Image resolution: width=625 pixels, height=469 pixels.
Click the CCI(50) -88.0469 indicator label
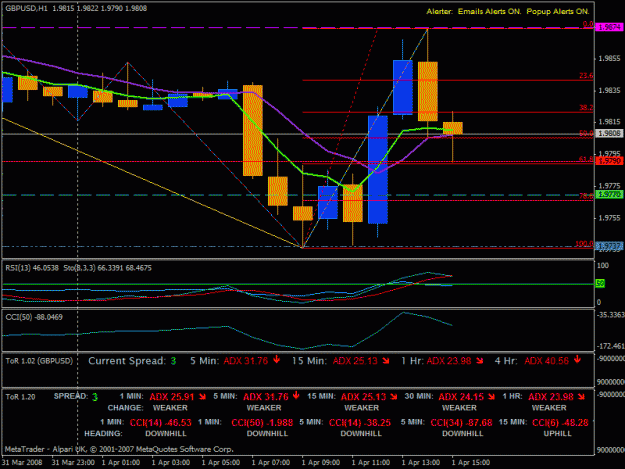pos(34,317)
